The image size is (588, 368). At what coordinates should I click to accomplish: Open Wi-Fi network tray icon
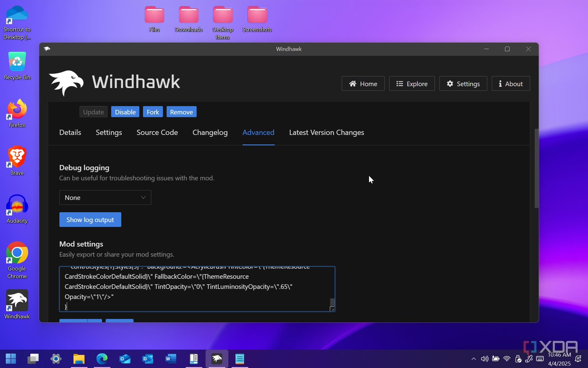click(x=507, y=359)
